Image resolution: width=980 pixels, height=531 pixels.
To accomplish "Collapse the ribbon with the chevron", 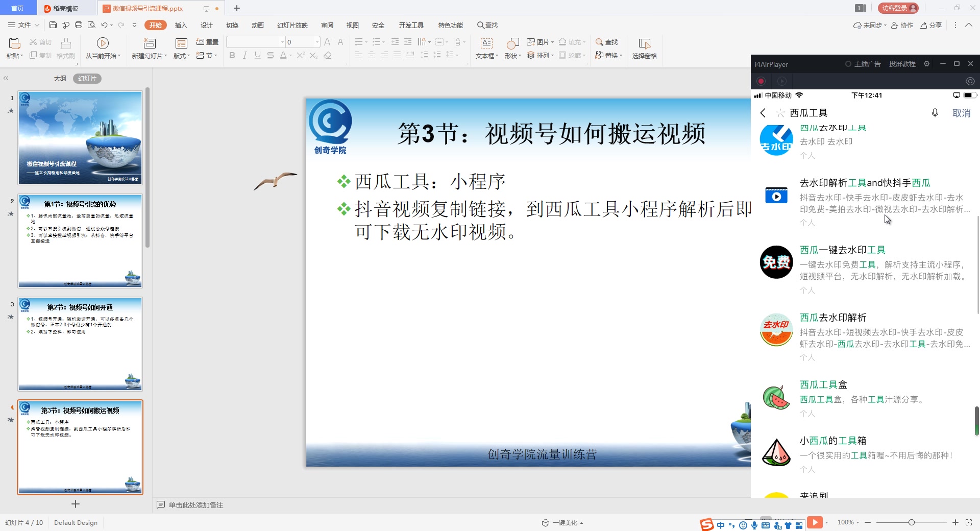I will [969, 25].
